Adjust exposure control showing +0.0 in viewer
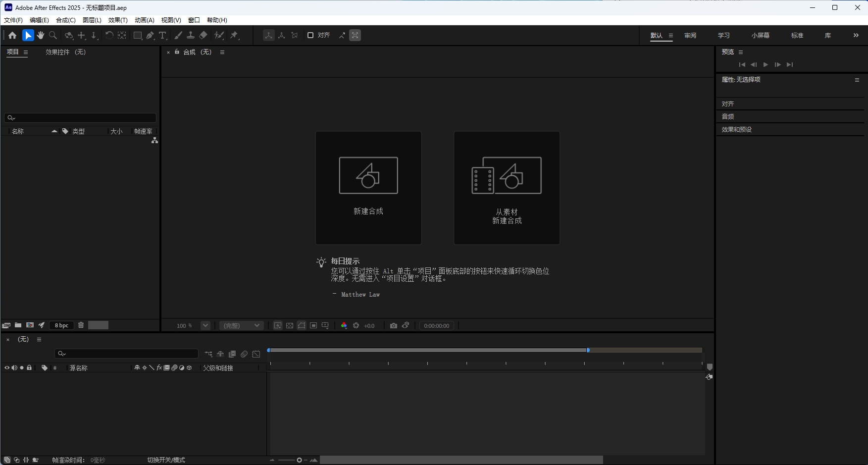 click(x=369, y=325)
